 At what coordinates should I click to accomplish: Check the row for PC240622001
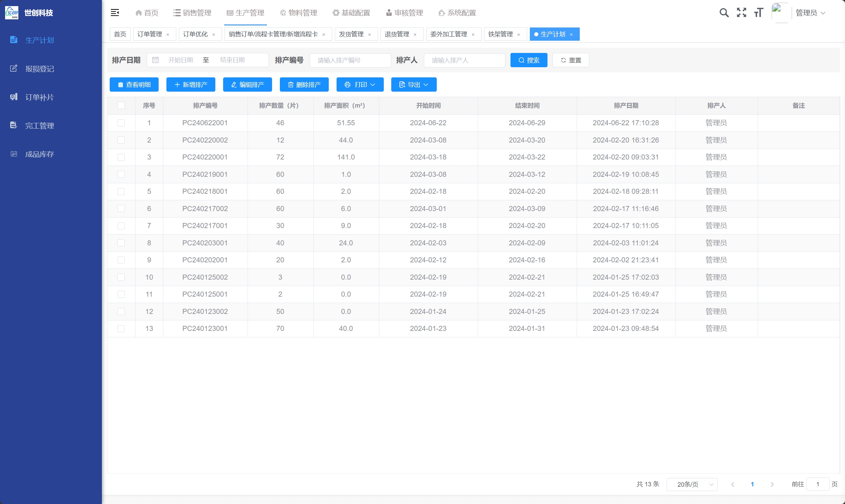coord(121,123)
